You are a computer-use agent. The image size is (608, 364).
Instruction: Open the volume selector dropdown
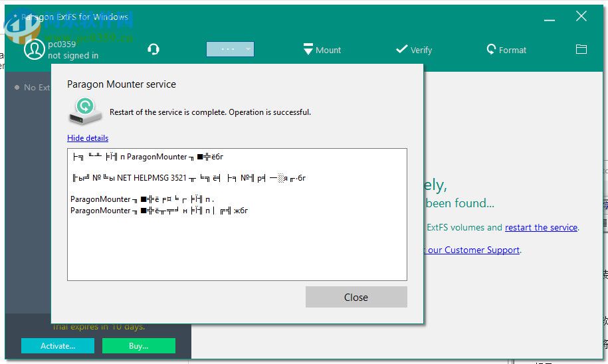point(230,49)
